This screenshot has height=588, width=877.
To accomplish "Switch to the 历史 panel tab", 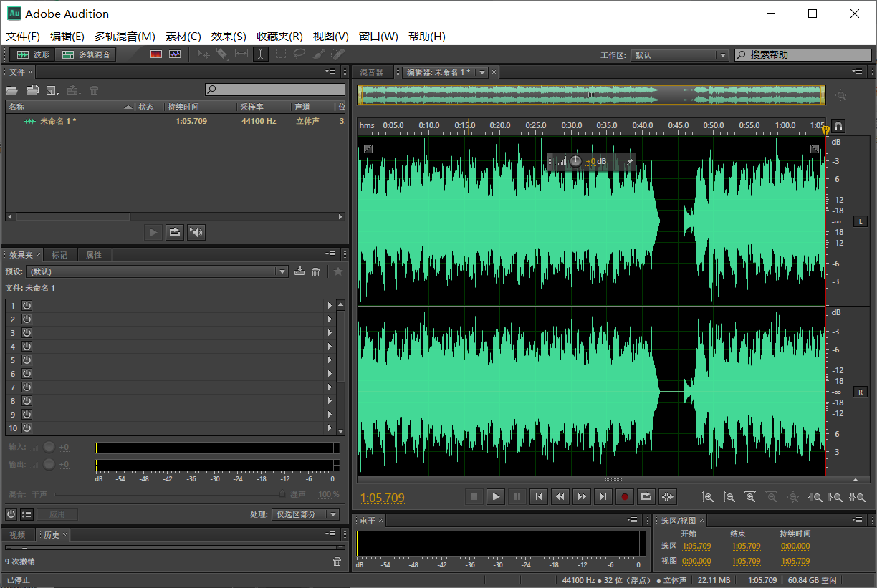I will click(52, 534).
